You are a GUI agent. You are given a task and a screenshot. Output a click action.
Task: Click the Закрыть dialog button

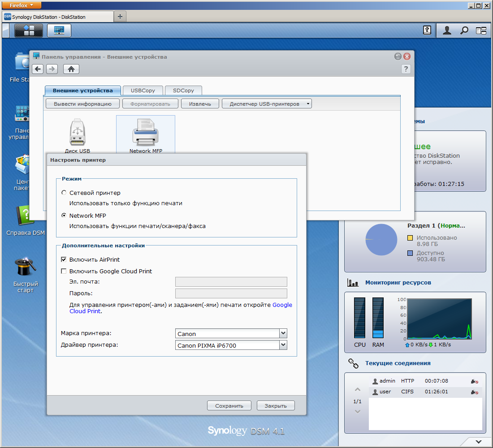(x=276, y=405)
